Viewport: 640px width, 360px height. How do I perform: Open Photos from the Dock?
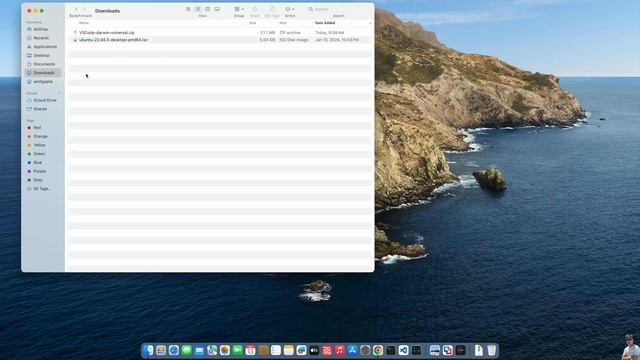tap(224, 350)
